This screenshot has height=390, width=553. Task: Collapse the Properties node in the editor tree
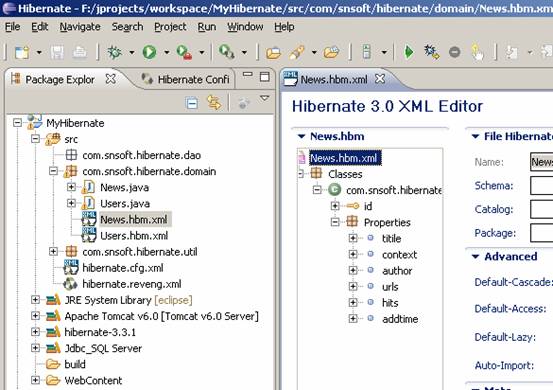click(335, 222)
